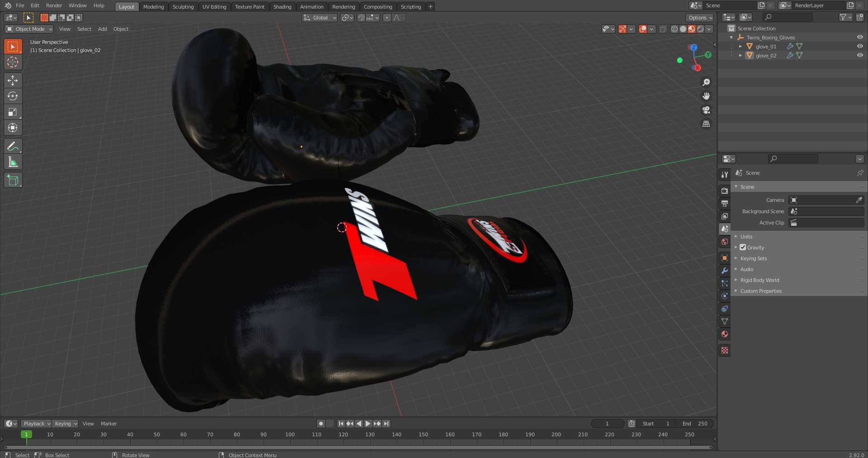Switch to rendered shading
This screenshot has width=868, height=458.
coord(700,29)
